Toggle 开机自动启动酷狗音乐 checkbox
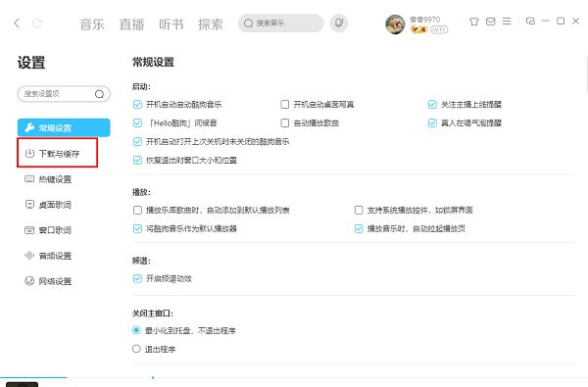 click(137, 104)
